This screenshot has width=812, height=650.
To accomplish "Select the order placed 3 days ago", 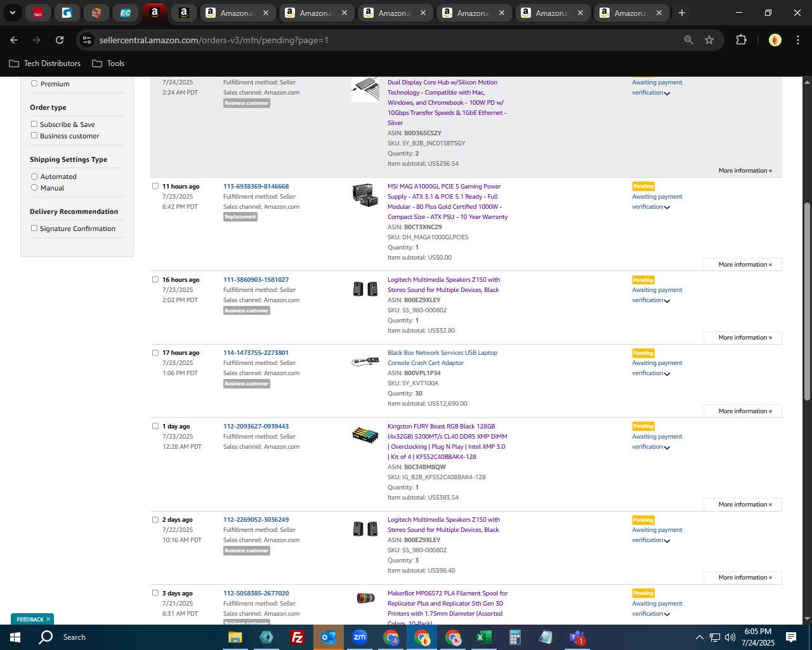I will (x=155, y=593).
